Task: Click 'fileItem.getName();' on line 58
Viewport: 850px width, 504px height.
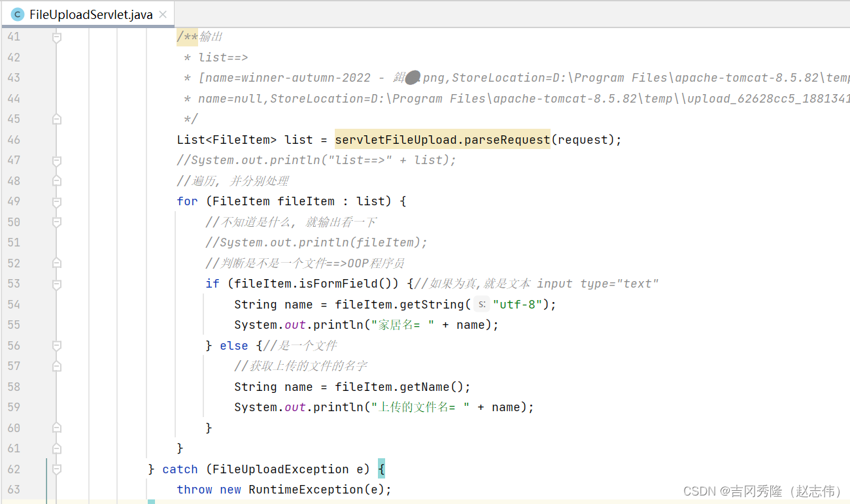Action: pos(403,387)
